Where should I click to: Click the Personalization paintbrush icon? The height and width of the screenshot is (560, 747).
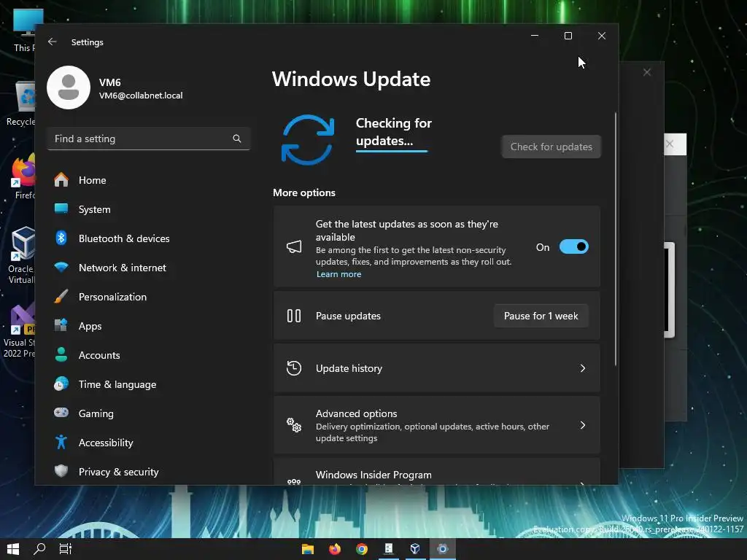click(x=61, y=296)
